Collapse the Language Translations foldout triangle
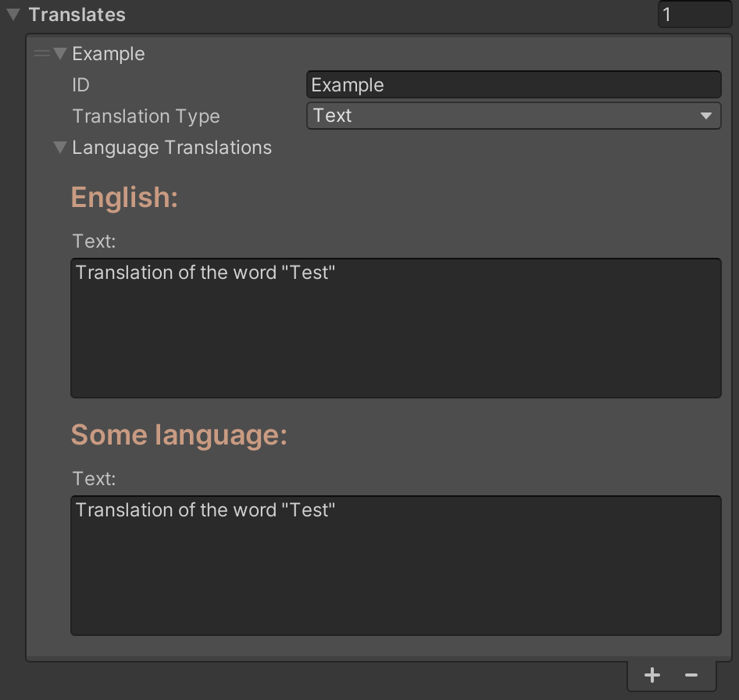 point(60,148)
